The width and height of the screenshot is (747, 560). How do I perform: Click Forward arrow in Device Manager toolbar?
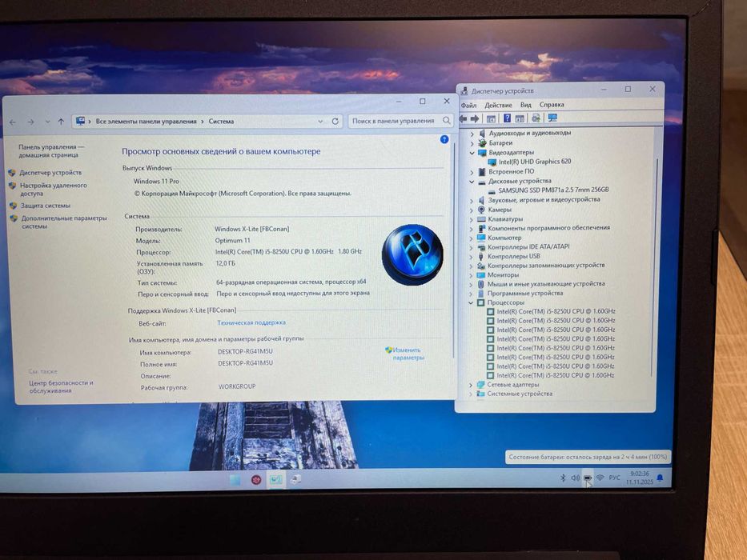475,118
